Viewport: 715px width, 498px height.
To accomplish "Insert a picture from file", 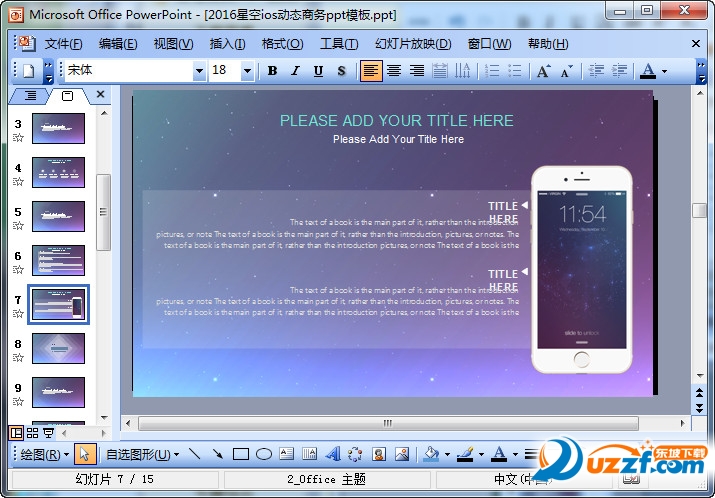I will 402,454.
